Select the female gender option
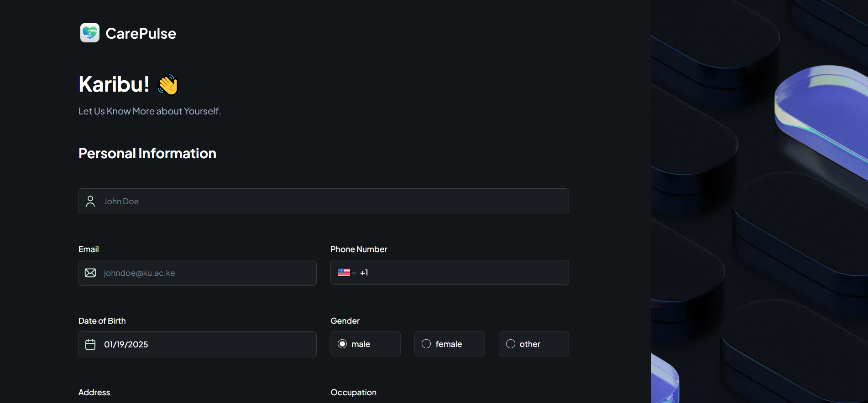 (x=426, y=344)
